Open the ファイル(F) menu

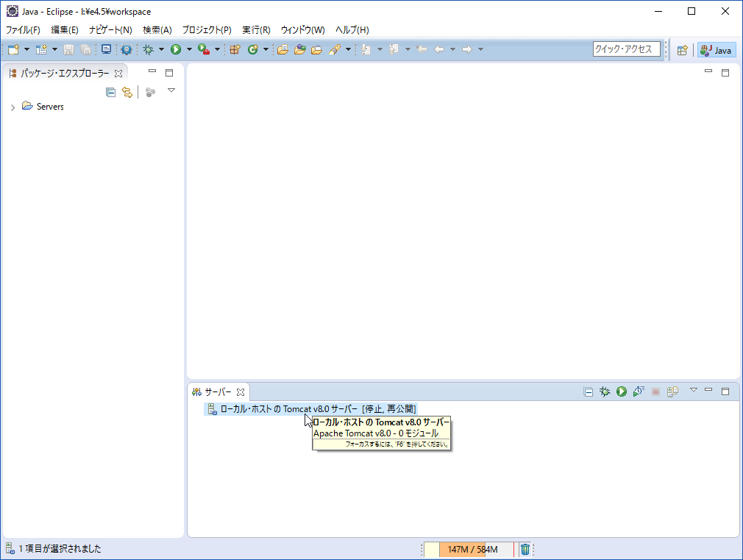23,30
